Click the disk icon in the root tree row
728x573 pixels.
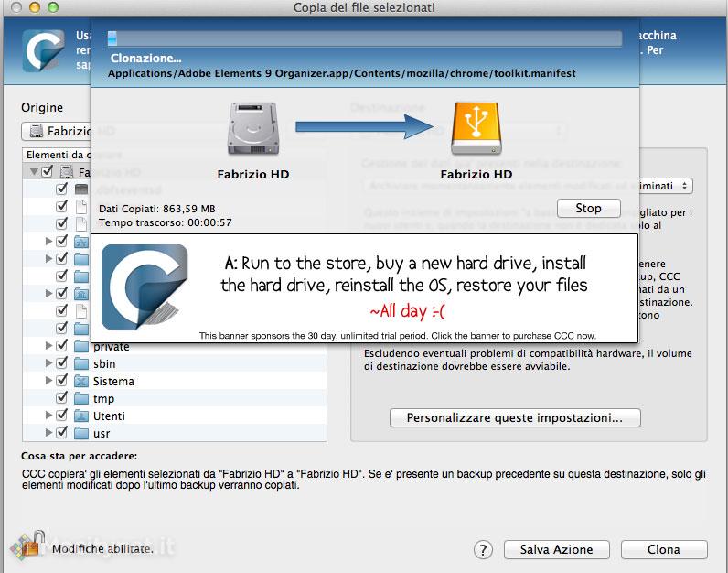[67, 172]
